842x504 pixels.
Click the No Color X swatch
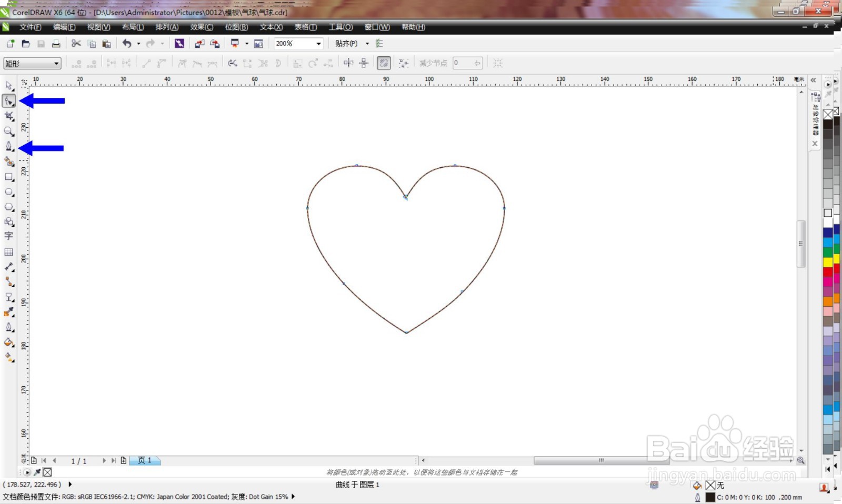(x=828, y=115)
